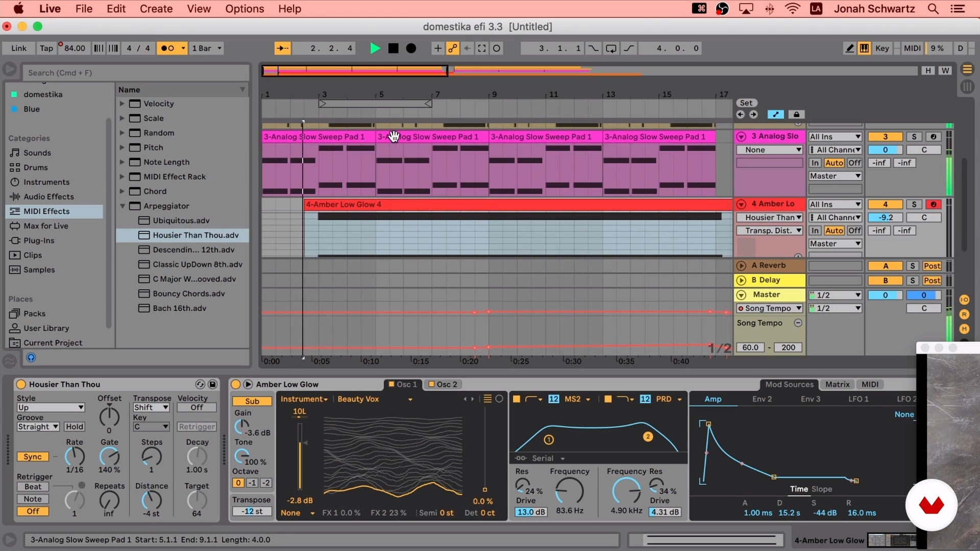Toggle the Hold button in the Arpeggiator
980x551 pixels.
coord(75,427)
